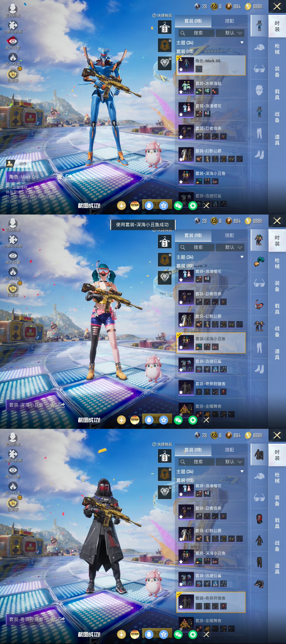This screenshot has height=644, width=286.
Task: Toggle 展示设置 eye icon in 小丑鱼 screen
Action: point(13,256)
